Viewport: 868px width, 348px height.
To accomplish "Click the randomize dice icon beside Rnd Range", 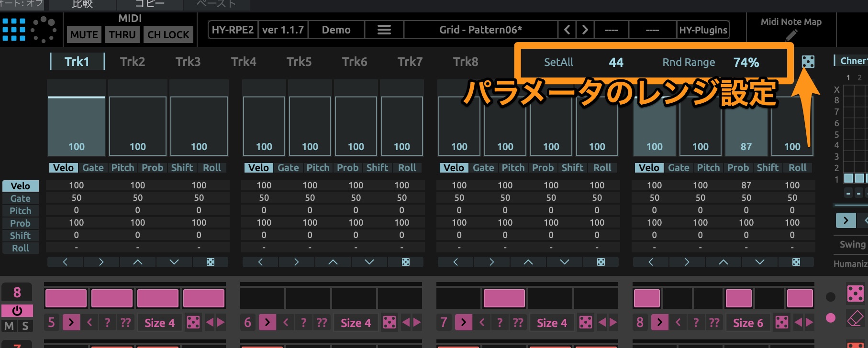I will pyautogui.click(x=808, y=62).
